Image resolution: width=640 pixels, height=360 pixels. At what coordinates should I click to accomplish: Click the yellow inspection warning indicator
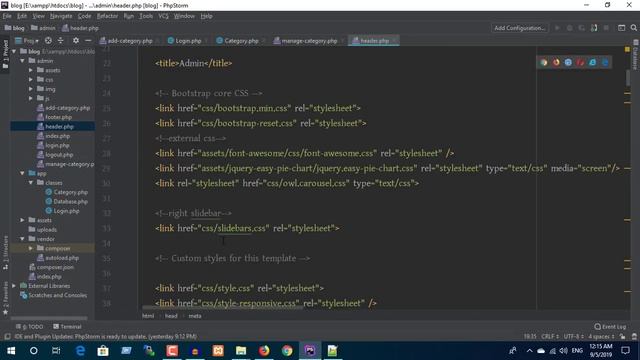(627, 49)
